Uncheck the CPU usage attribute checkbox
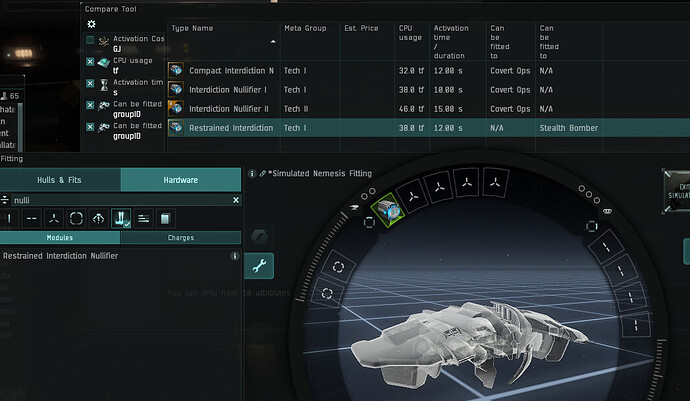This screenshot has width=690, height=401. [x=90, y=62]
